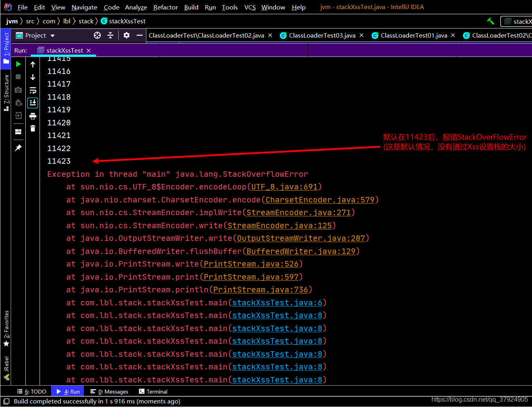Screen dimensions: 532x407
Task: Open StreamEncoder.java:125 link
Action: point(280,225)
